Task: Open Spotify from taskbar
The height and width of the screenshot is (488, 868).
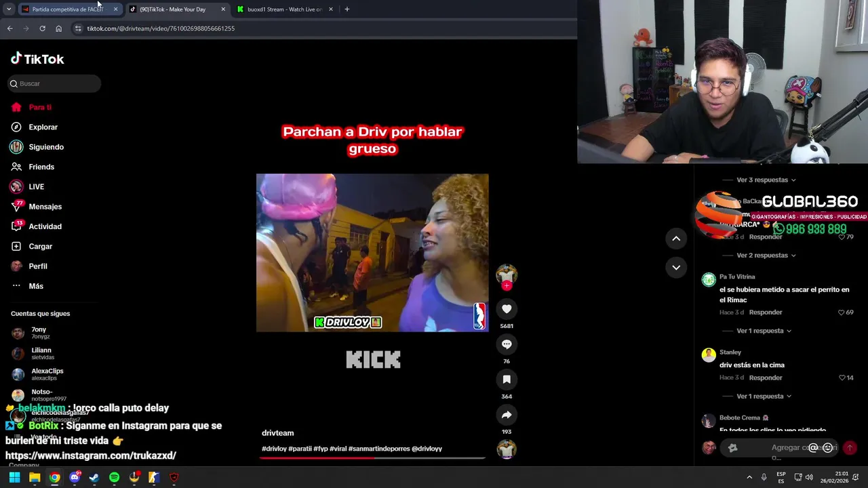Action: 114,478
